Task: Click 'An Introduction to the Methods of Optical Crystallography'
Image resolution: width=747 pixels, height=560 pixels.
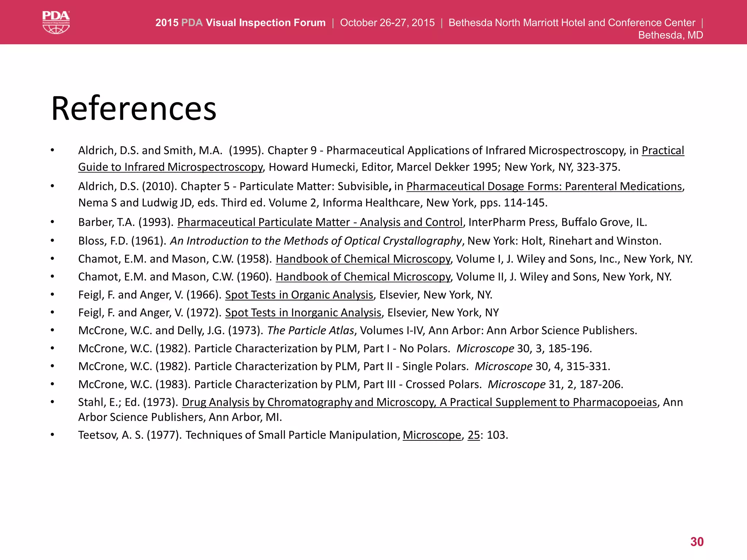Action: click(x=316, y=241)
